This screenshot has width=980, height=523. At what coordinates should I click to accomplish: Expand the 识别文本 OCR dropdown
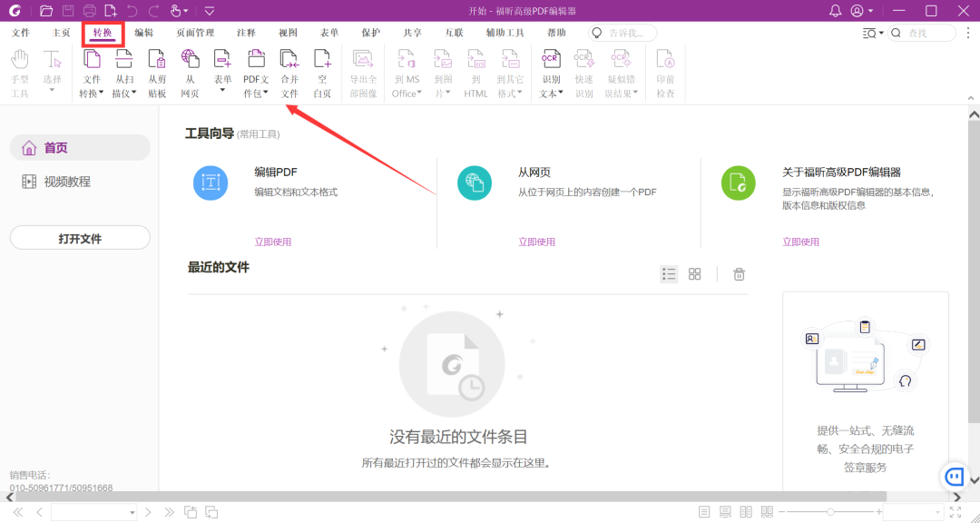click(561, 94)
